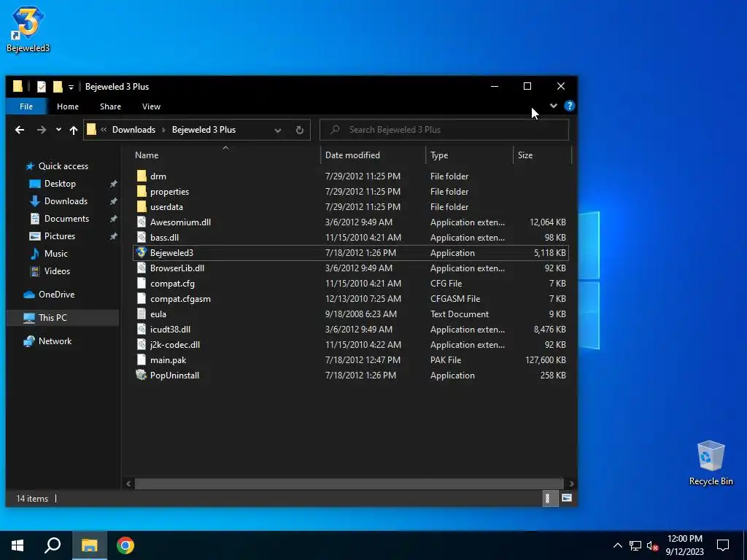Select Documents in the navigation pane
Screen dimensions: 747x560
(66, 219)
